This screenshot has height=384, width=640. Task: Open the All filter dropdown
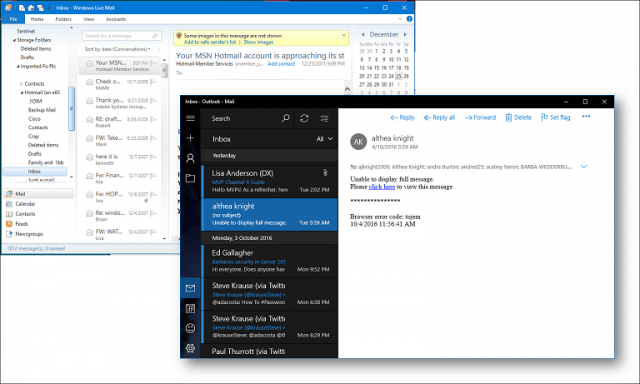(x=324, y=139)
